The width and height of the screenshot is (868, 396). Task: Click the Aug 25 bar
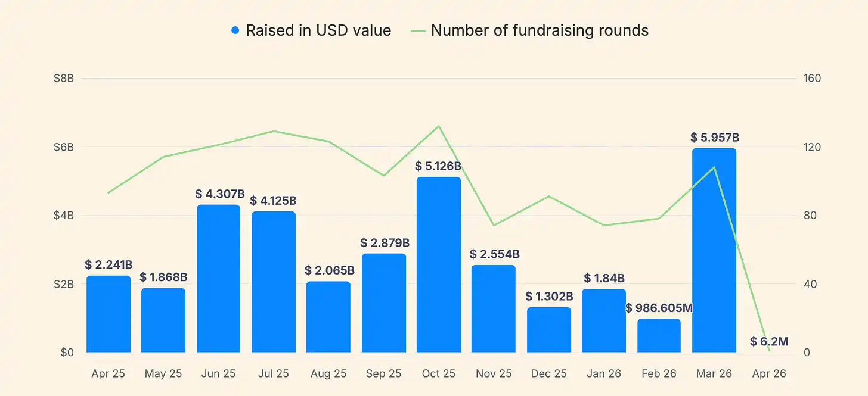click(328, 317)
